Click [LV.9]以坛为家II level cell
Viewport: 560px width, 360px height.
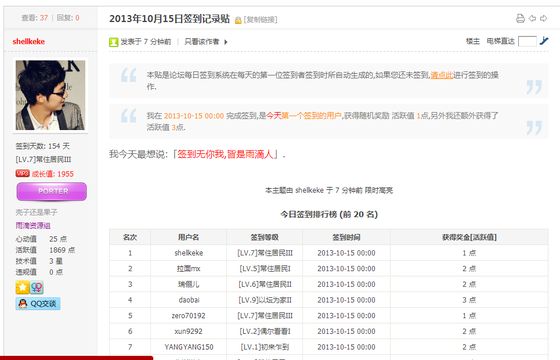[x=265, y=300]
